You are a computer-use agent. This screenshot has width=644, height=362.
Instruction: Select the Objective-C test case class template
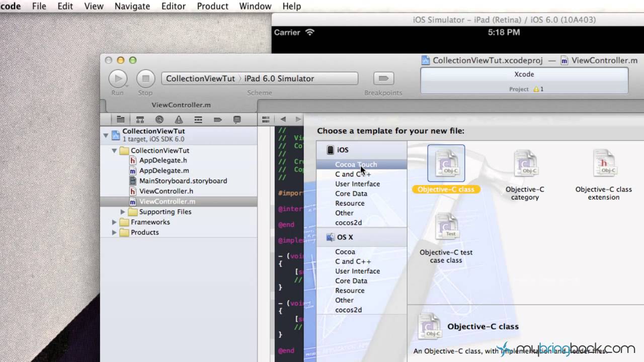[x=446, y=227]
